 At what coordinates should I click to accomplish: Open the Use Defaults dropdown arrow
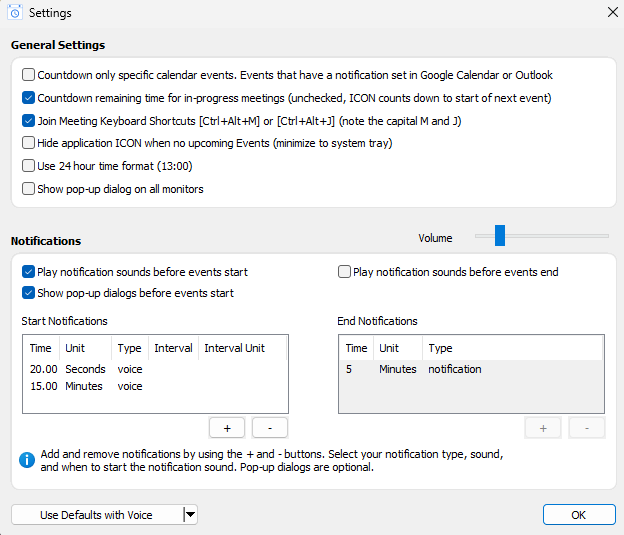[x=190, y=515]
